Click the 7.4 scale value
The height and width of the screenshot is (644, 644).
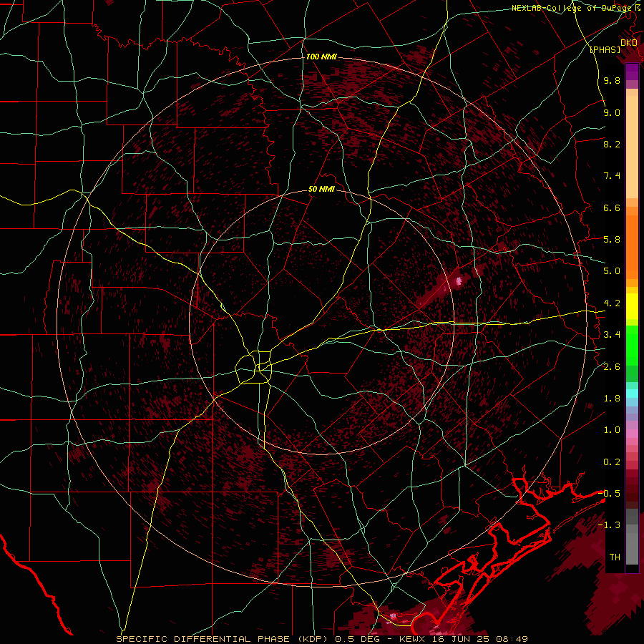tap(612, 176)
